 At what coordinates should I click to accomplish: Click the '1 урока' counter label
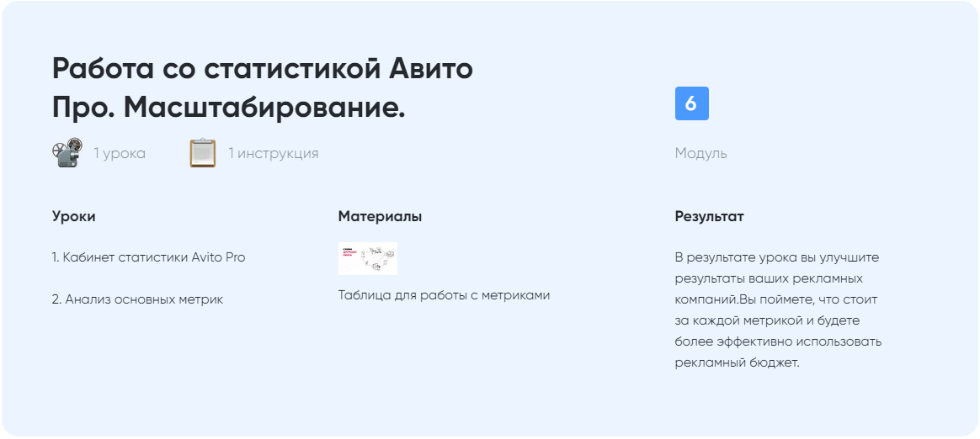(x=120, y=154)
